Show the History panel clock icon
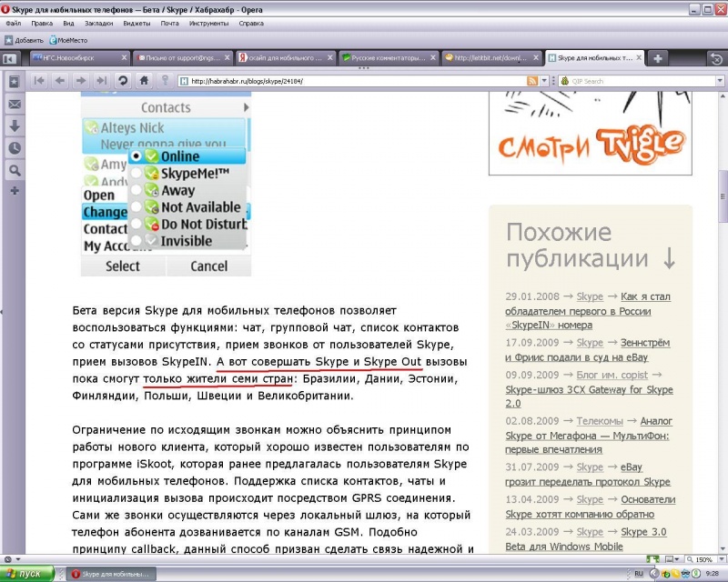Viewport: 728px width, 582px height. click(x=15, y=147)
